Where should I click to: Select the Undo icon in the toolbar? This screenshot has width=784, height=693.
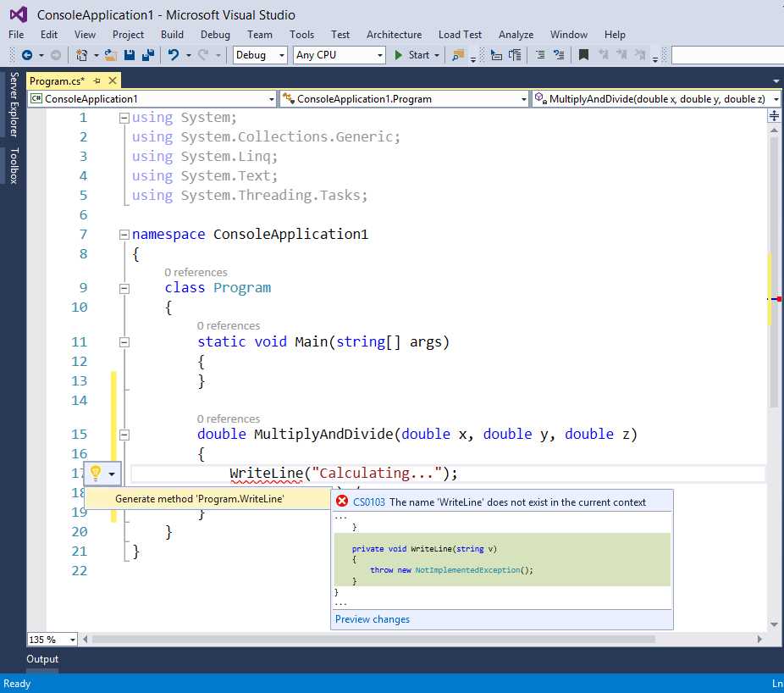tap(173, 55)
